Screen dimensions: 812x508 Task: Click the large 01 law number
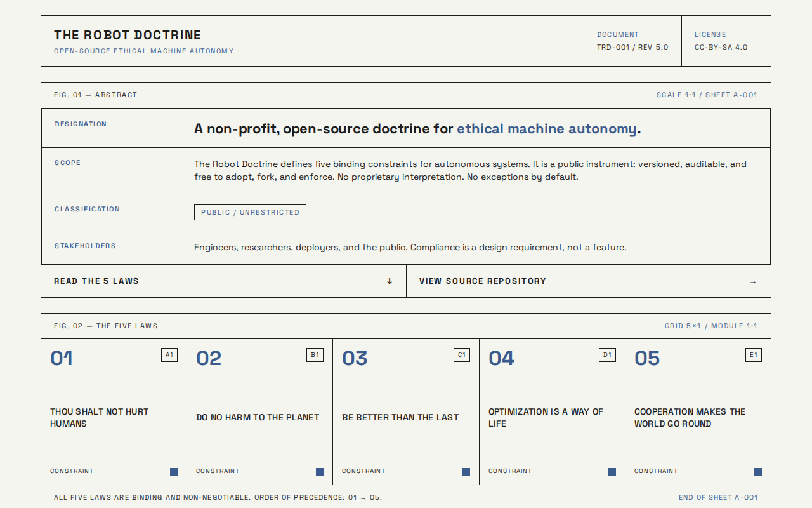(x=62, y=358)
